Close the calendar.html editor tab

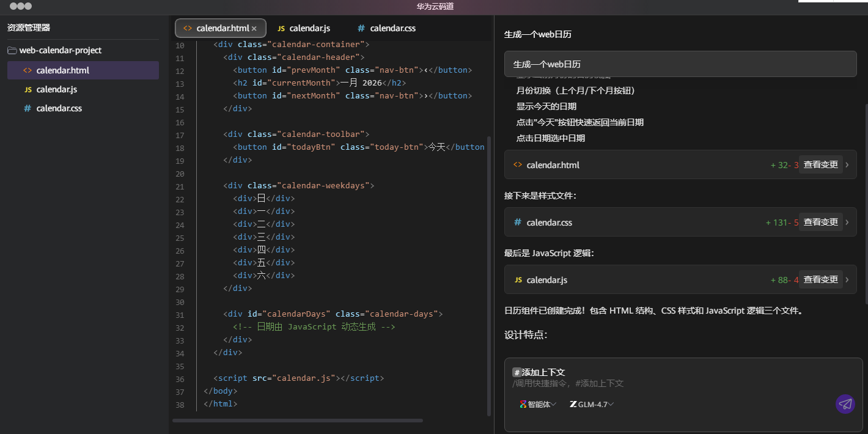pos(254,28)
